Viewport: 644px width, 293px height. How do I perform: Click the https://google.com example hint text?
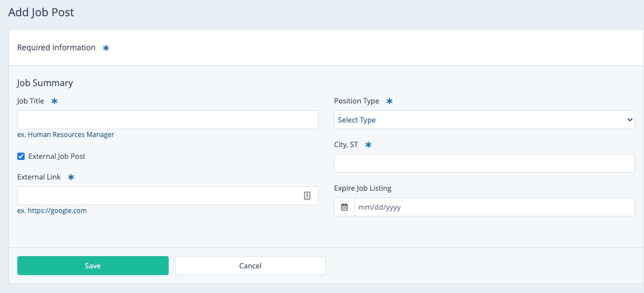tap(52, 211)
